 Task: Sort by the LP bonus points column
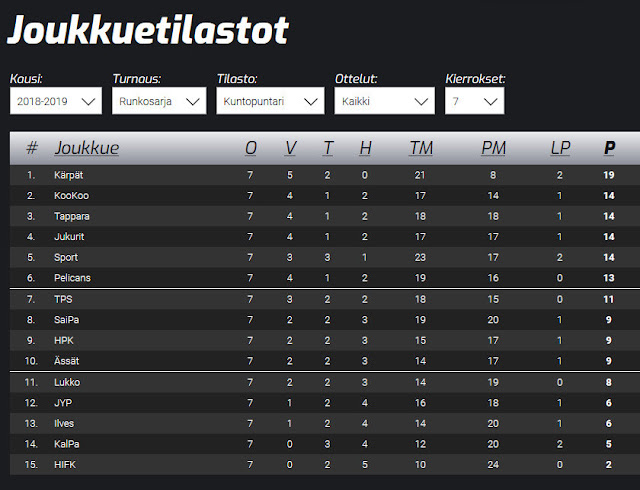point(560,148)
